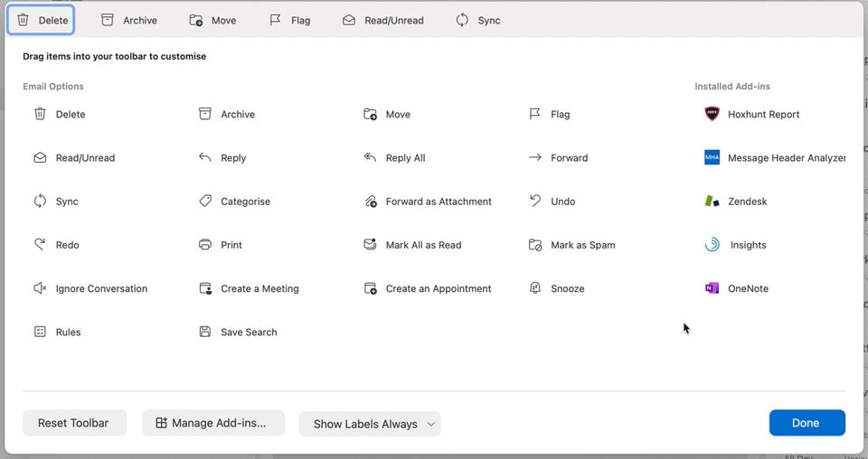Click the Mark as Spam folder icon
The width and height of the screenshot is (868, 459).
point(535,245)
